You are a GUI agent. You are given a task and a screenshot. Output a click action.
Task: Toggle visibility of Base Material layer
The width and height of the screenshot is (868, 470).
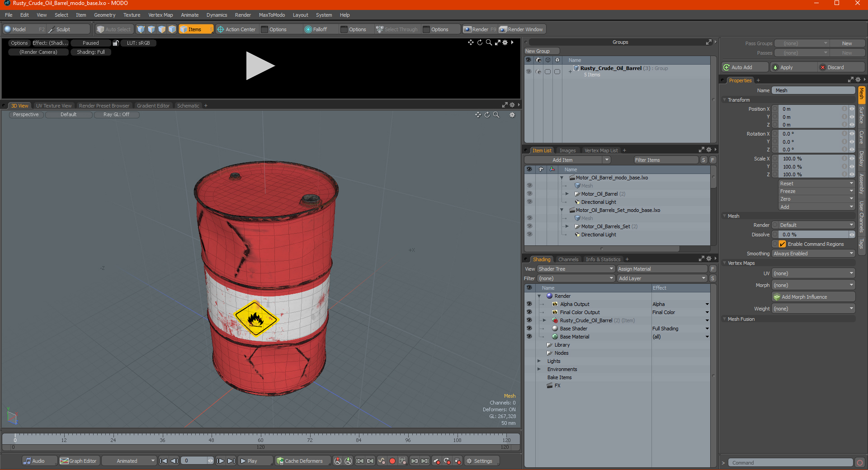529,337
